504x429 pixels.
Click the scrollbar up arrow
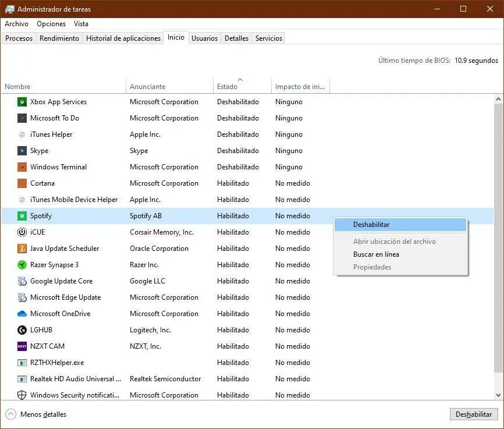(x=498, y=99)
